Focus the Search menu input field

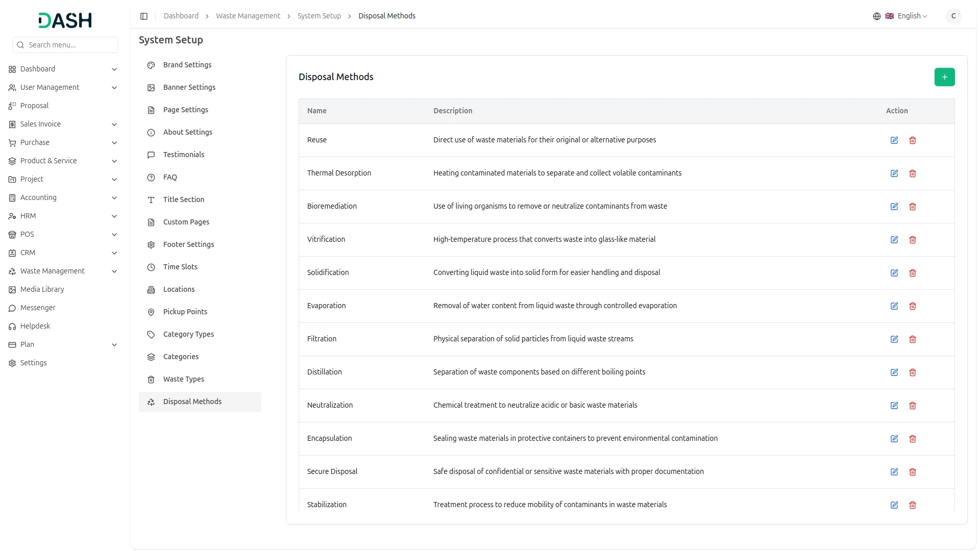[x=71, y=45]
